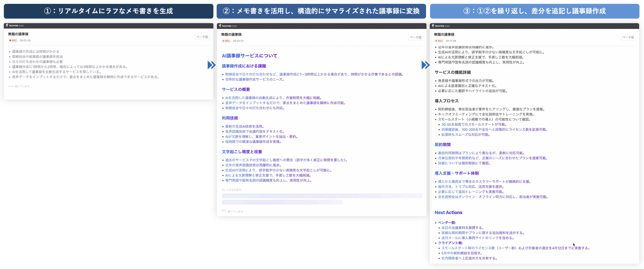Toggle the REC indicator at 00:03:31

click(x=226, y=41)
